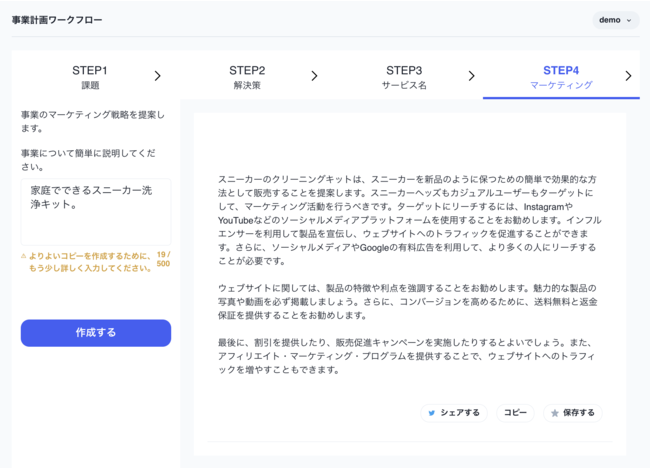Click the STEP4 マーケティング tab

coord(560,77)
